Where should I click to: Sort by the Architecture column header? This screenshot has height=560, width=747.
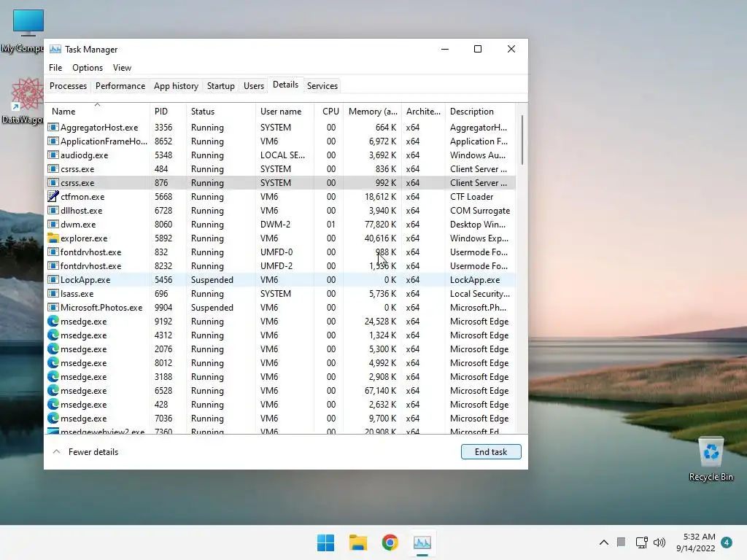pos(423,111)
